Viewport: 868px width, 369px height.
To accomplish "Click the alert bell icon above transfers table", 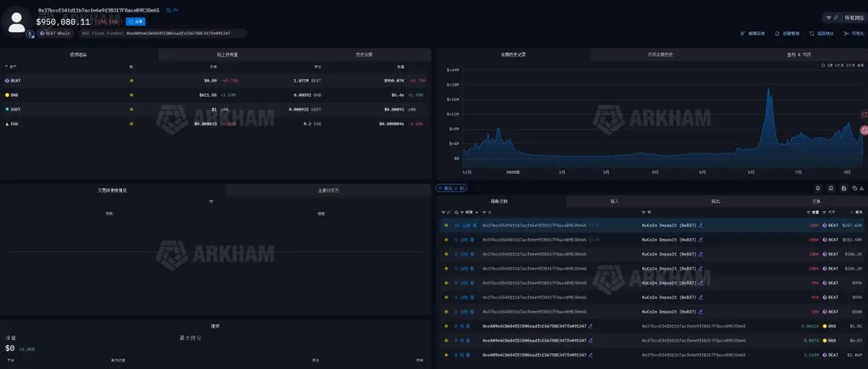I will [x=818, y=188].
